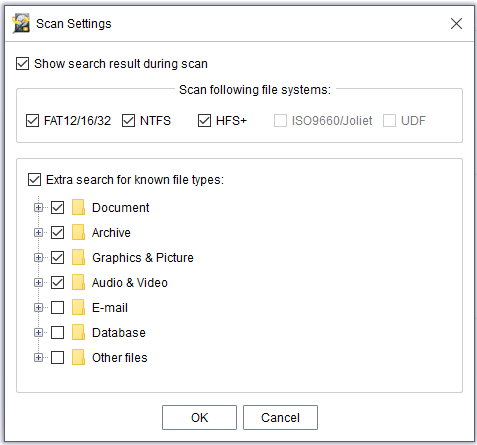
Task: Enable the E-mail file type checkbox
Action: coord(57,307)
